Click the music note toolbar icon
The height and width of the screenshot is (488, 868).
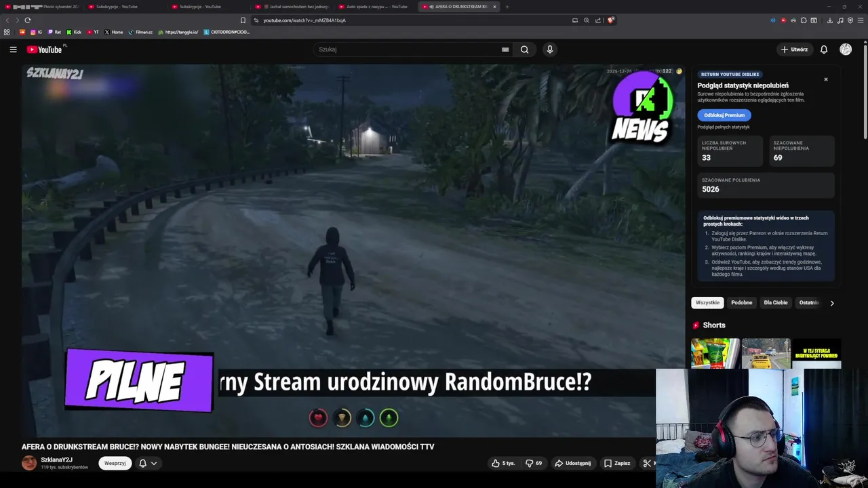(840, 20)
